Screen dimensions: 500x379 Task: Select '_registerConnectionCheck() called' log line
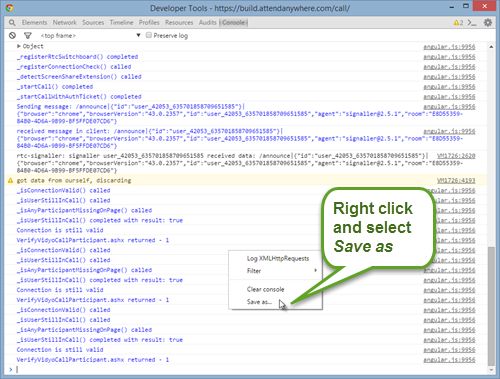pos(74,67)
